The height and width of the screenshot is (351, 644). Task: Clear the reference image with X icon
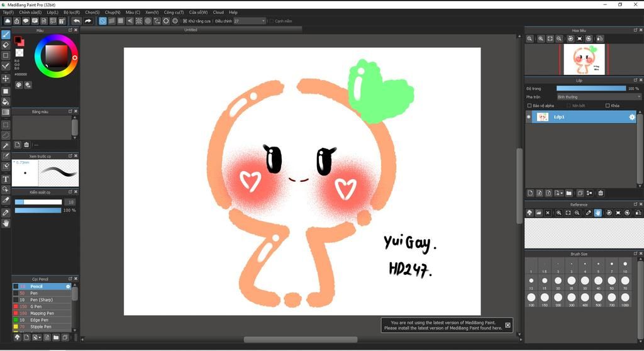(x=548, y=213)
